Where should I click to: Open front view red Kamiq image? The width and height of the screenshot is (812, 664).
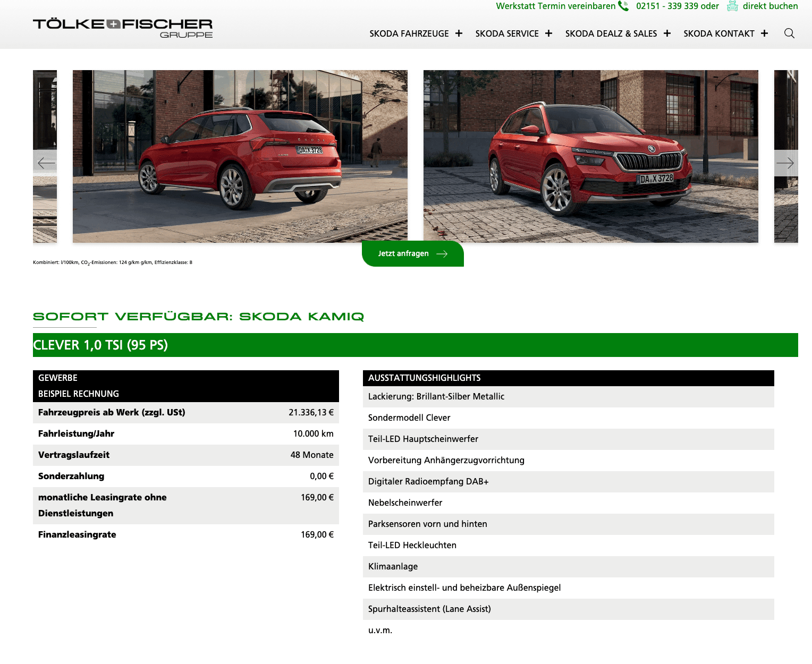pyautogui.click(x=591, y=156)
